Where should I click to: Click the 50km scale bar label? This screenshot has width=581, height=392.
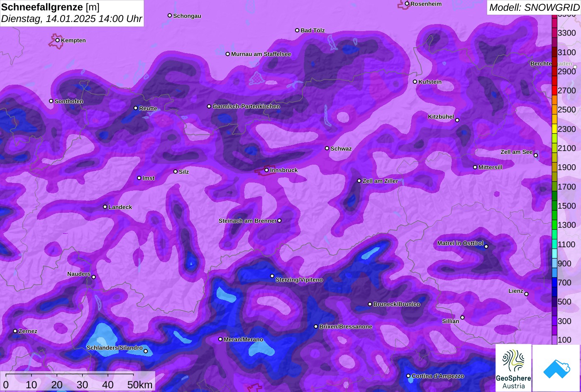140,385
